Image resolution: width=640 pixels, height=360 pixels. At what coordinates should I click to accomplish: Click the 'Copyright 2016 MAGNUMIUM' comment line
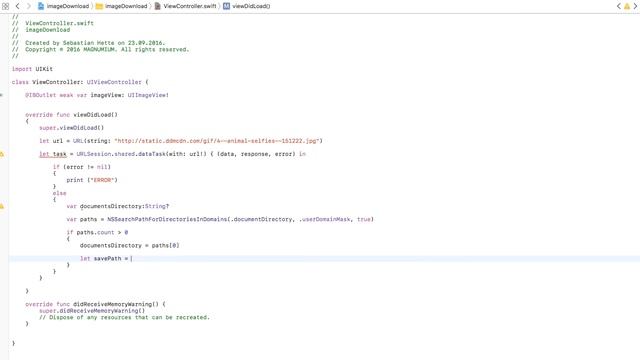tap(100, 49)
